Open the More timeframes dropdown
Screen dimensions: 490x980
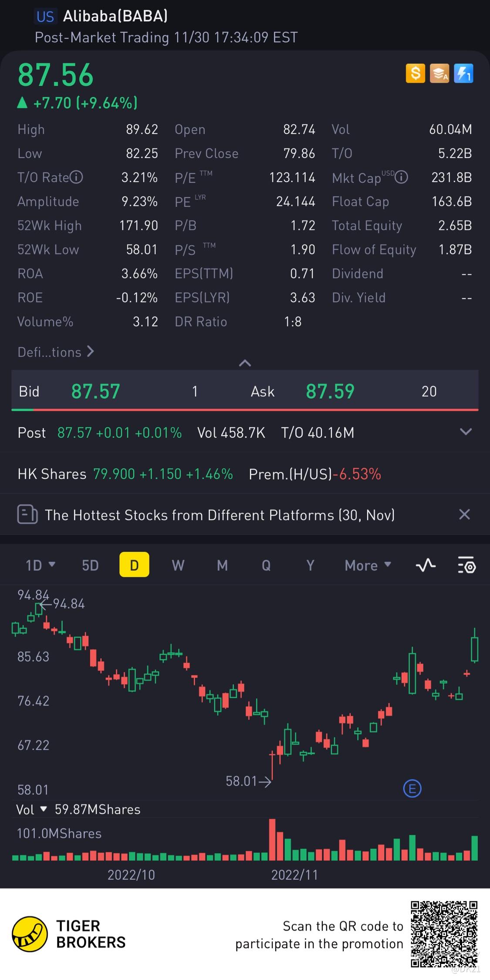pyautogui.click(x=368, y=565)
